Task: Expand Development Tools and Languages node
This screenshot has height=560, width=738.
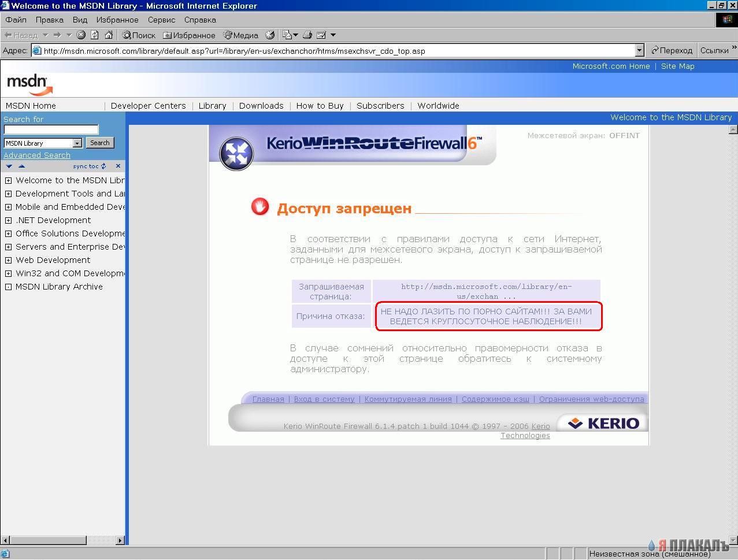Action: point(9,194)
